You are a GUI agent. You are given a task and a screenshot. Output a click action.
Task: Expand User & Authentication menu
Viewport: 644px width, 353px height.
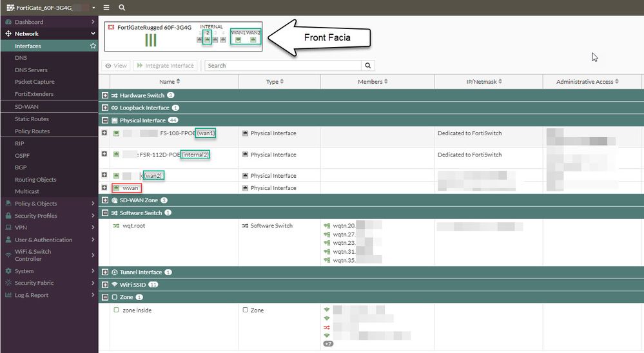[49, 240]
